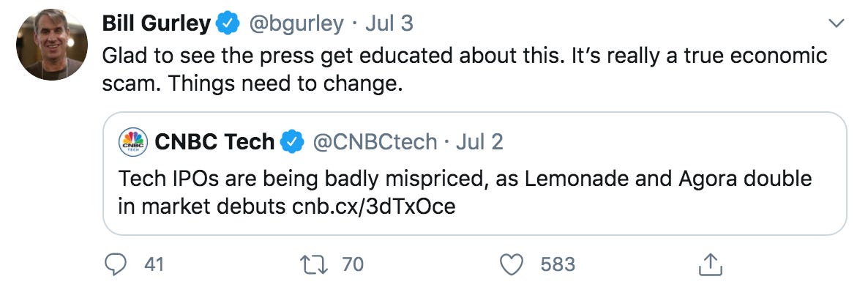Click the reply speech bubble icon
Screen dimensions: 868x290
pos(115,264)
